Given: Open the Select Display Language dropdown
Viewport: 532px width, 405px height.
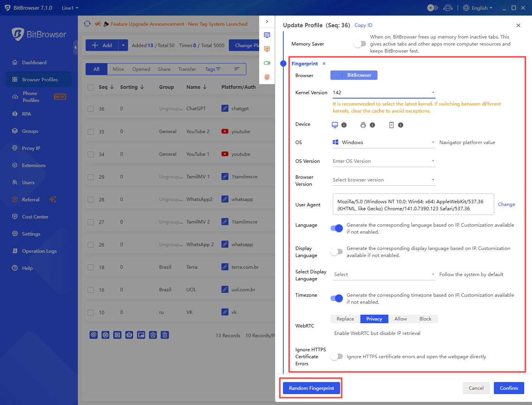Looking at the screenshot, I should click(x=383, y=274).
